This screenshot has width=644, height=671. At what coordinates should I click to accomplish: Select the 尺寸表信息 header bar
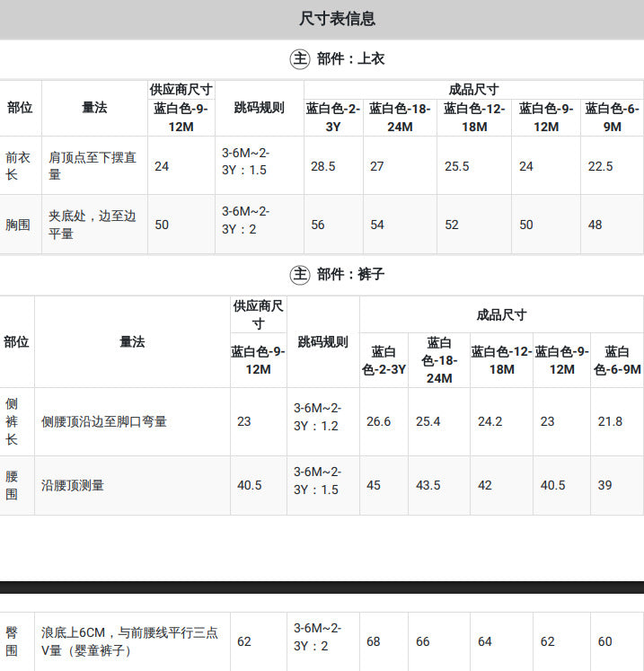click(322, 19)
